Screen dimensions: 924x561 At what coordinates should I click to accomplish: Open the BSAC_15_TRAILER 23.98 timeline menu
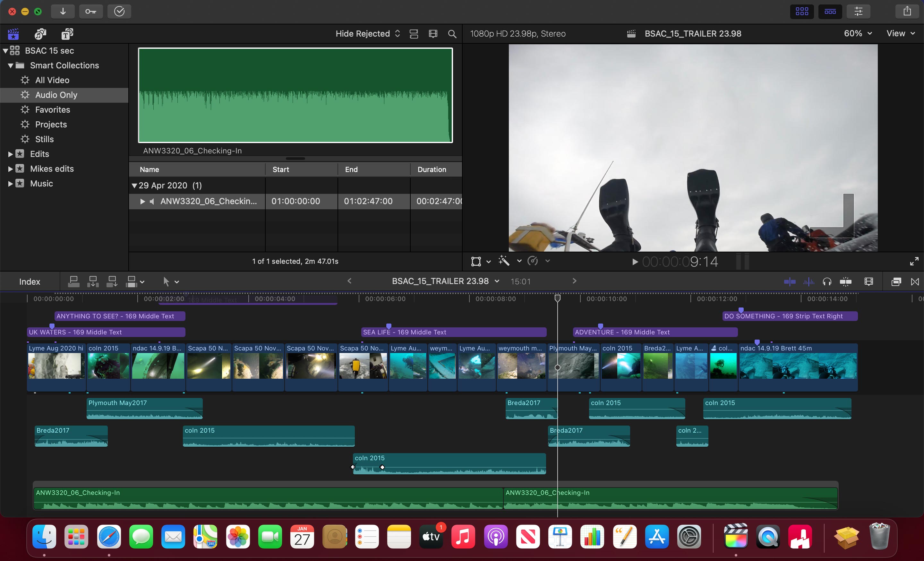[x=446, y=281]
